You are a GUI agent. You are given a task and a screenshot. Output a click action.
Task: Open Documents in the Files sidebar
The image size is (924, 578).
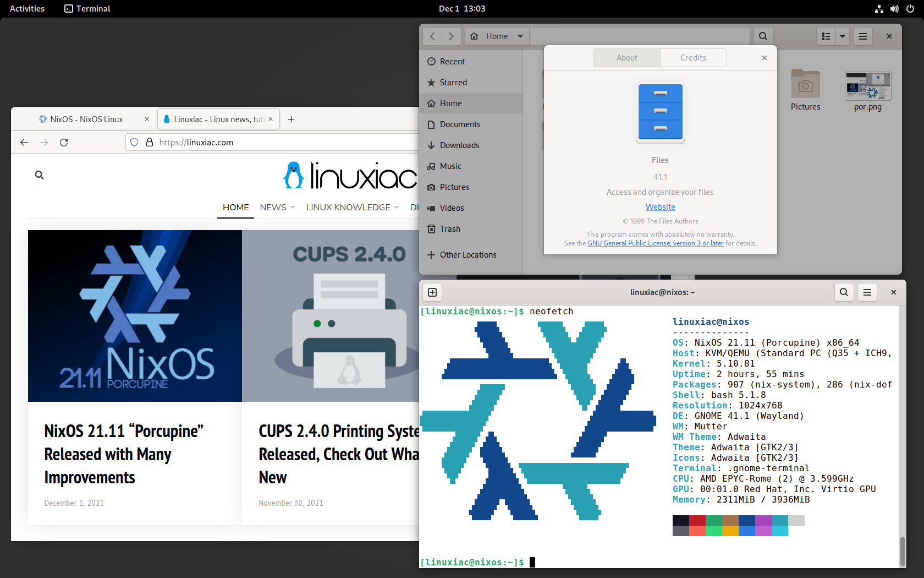tap(471, 124)
